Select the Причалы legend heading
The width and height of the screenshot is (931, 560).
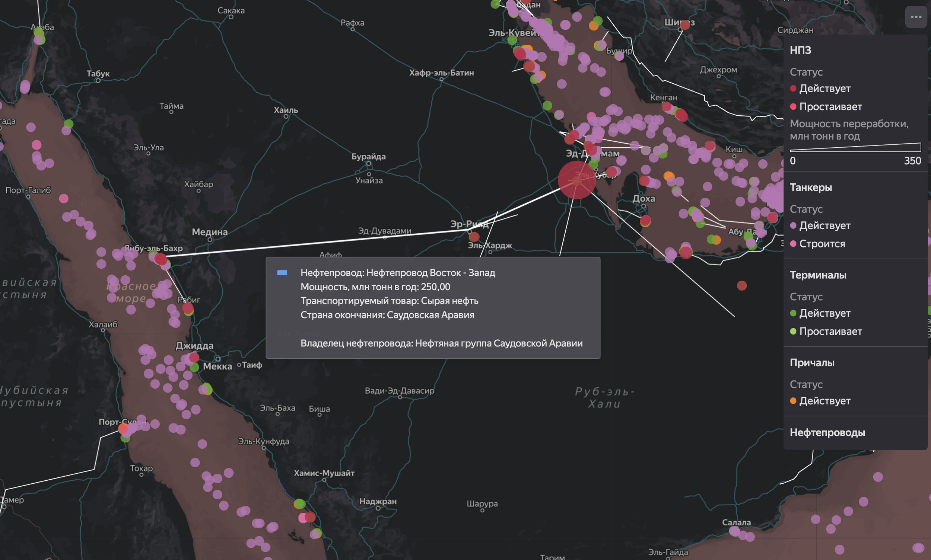click(x=812, y=363)
